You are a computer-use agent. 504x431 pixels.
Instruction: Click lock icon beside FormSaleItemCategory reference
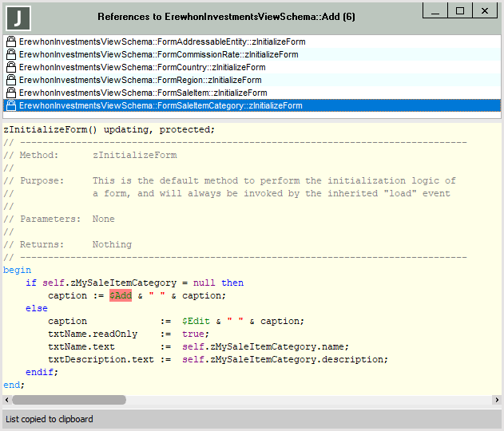pyautogui.click(x=11, y=105)
